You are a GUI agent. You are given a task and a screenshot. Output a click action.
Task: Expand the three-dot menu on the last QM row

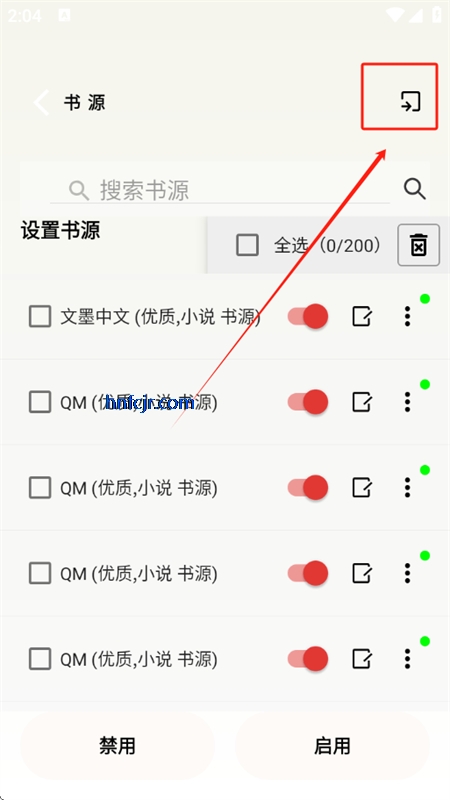coord(407,659)
